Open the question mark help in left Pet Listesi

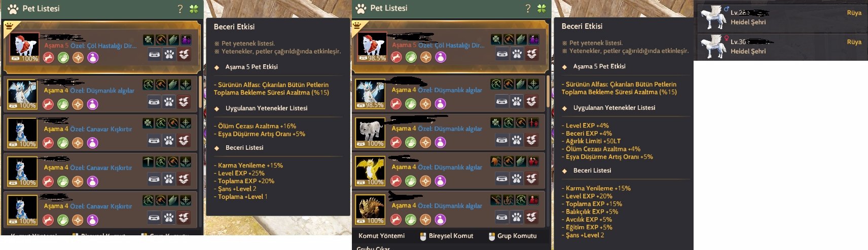click(x=180, y=9)
